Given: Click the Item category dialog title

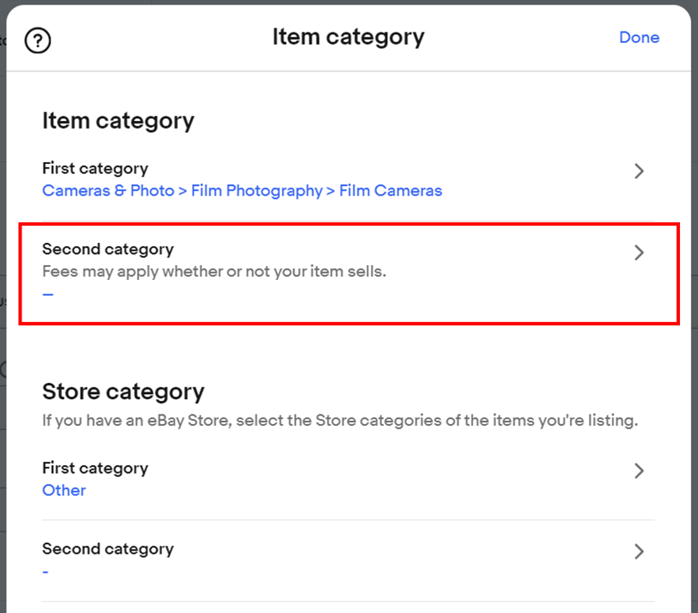Looking at the screenshot, I should click(x=348, y=37).
